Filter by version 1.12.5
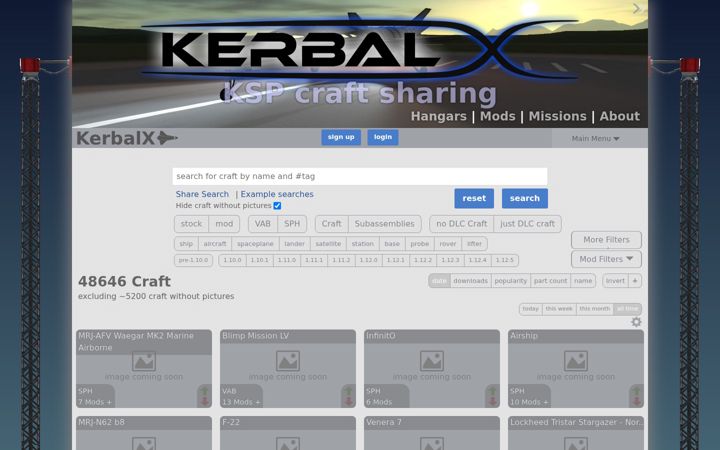Screen dimensions: 720x450 click(x=505, y=260)
